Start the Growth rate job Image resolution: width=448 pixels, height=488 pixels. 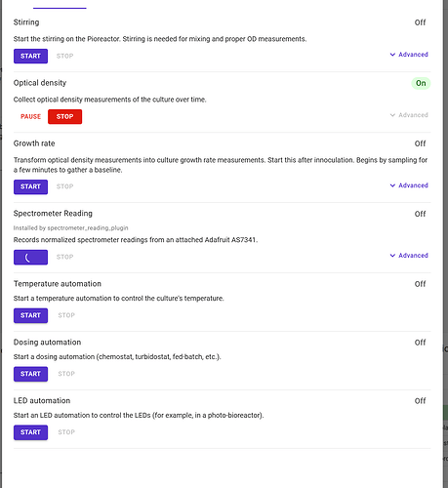point(30,187)
